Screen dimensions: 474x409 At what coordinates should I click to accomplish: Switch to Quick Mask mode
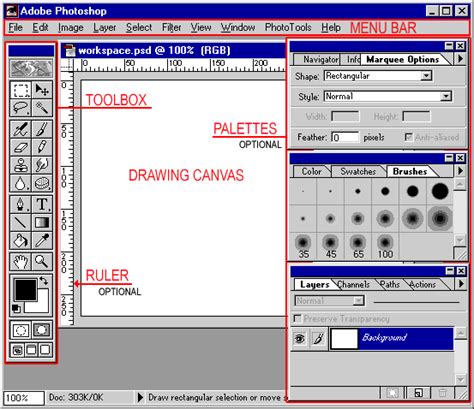42,330
